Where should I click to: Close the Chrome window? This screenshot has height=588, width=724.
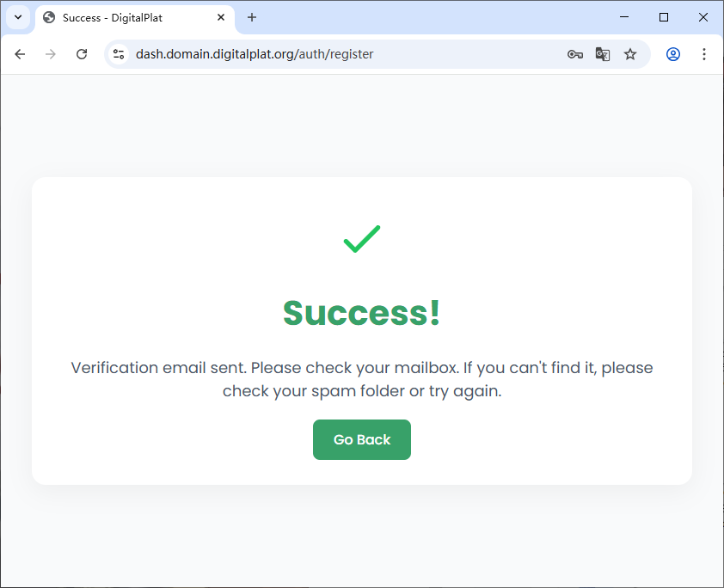coord(703,17)
